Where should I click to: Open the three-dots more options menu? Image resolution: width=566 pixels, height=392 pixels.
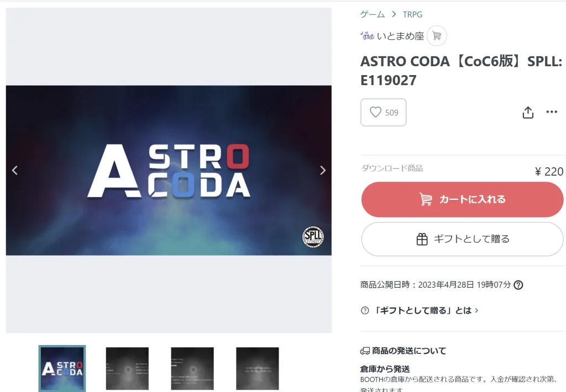coord(552,112)
